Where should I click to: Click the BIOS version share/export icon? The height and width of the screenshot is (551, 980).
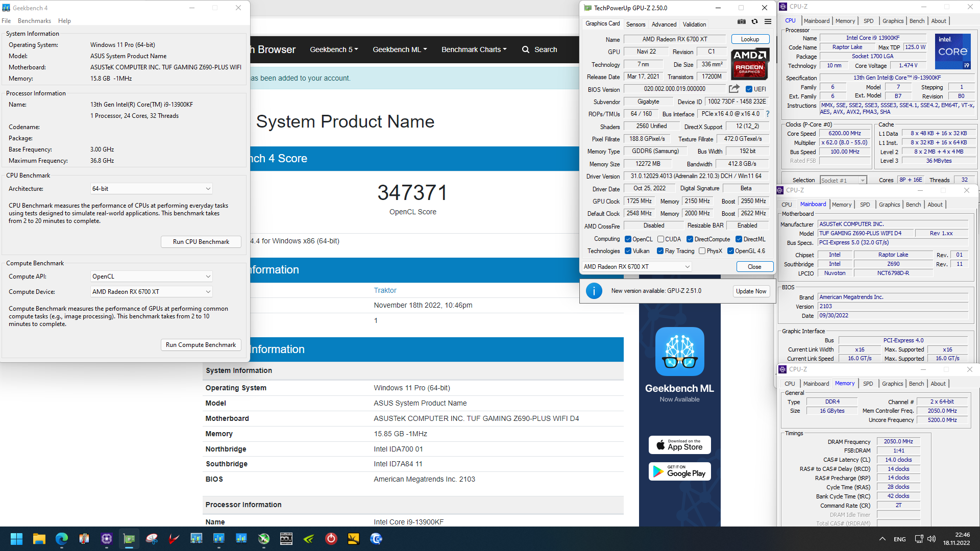[734, 89]
